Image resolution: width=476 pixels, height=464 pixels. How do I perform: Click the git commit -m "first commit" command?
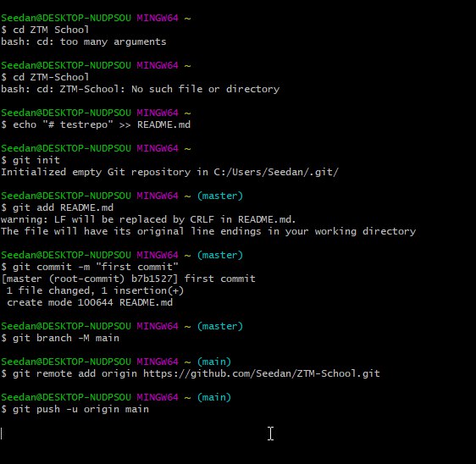coord(90,267)
